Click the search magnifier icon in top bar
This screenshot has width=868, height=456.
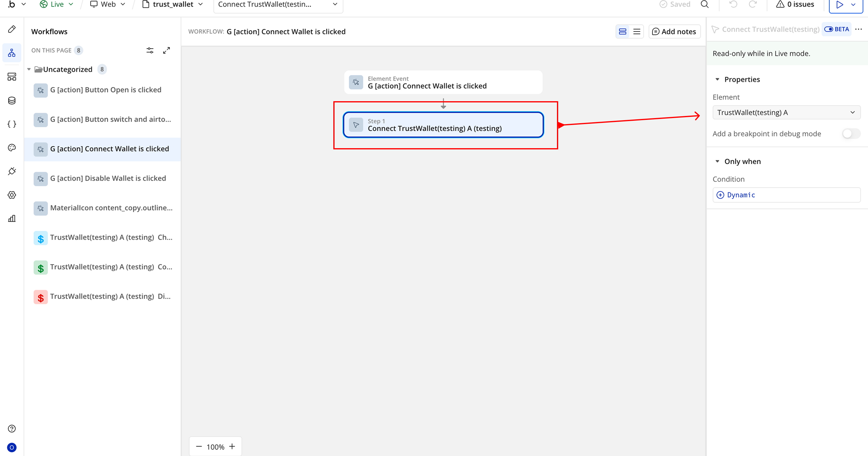[705, 5]
